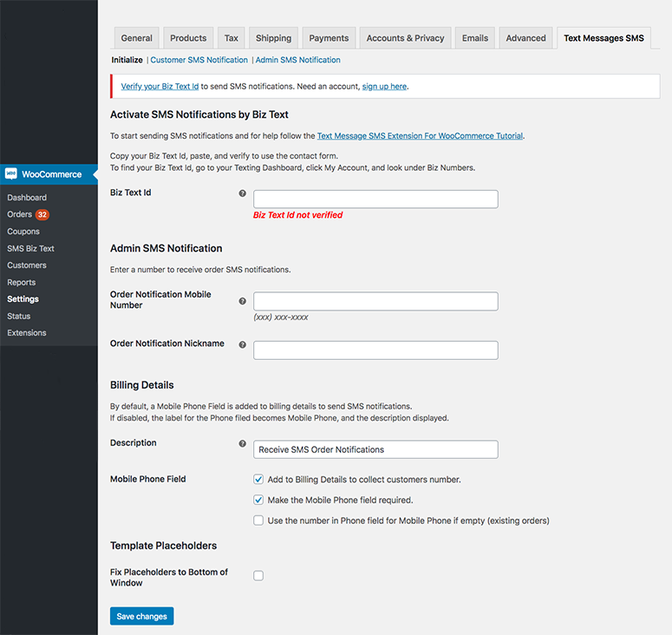Click the WooCommerce logo icon in sidebar

(x=11, y=173)
